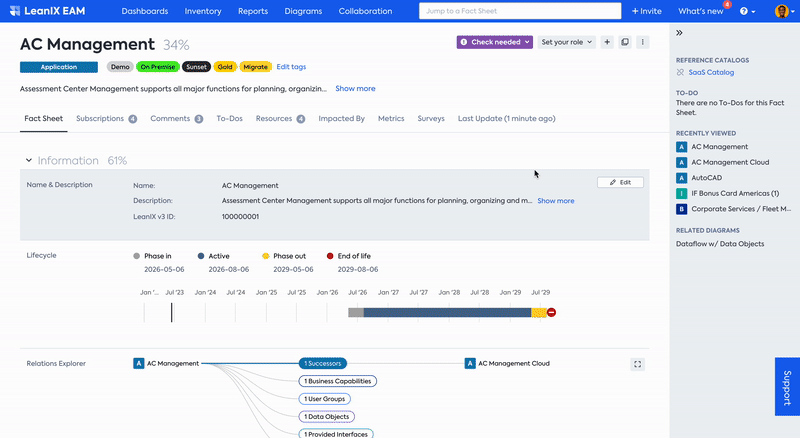Viewport: 800px width, 438px height.
Task: Switch to the Metrics tab
Action: coord(391,118)
